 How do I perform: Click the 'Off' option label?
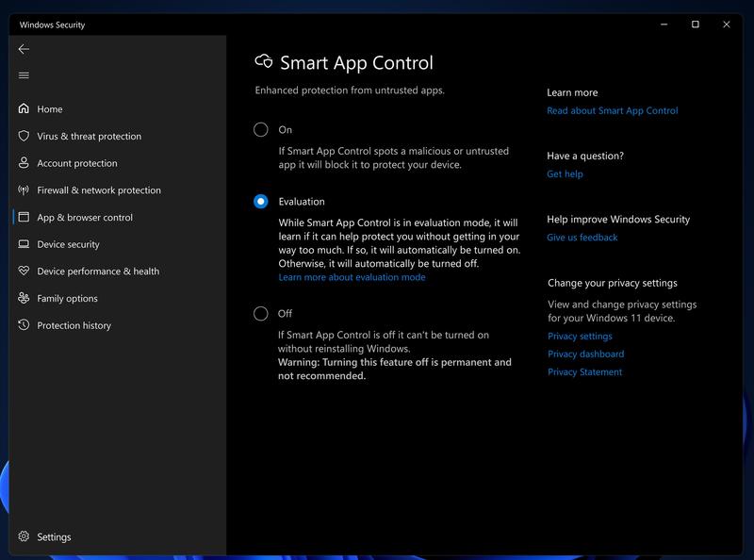pos(285,314)
